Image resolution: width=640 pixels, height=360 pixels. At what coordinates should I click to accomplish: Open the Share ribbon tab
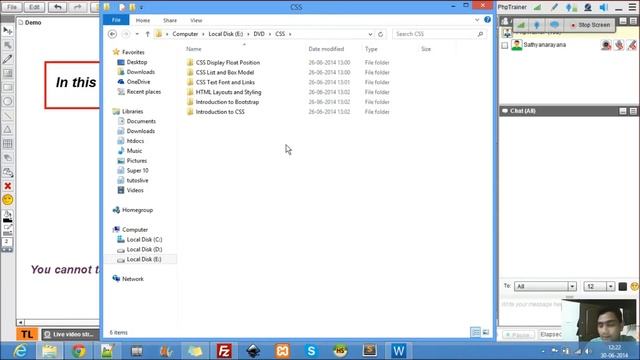click(x=170, y=20)
